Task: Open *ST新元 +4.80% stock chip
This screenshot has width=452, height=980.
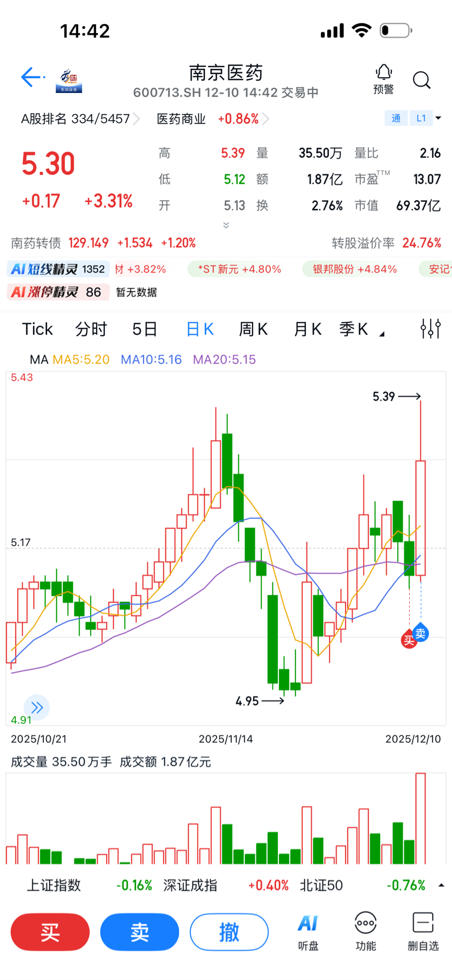Action: 240,269
